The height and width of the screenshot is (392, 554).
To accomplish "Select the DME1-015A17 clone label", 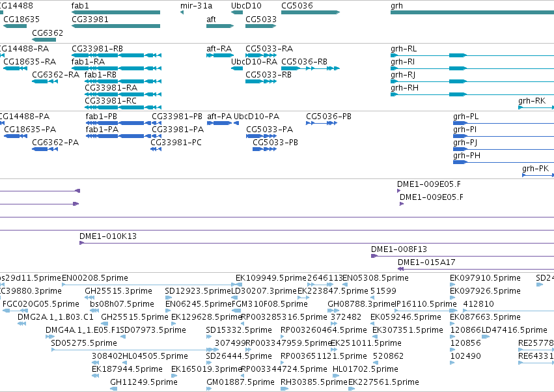I will 426,262.
